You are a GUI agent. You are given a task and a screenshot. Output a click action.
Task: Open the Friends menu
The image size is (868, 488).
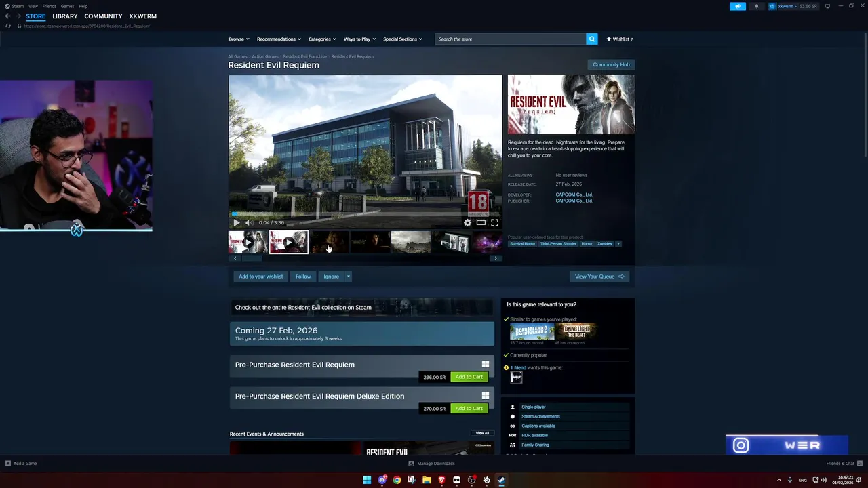point(50,6)
